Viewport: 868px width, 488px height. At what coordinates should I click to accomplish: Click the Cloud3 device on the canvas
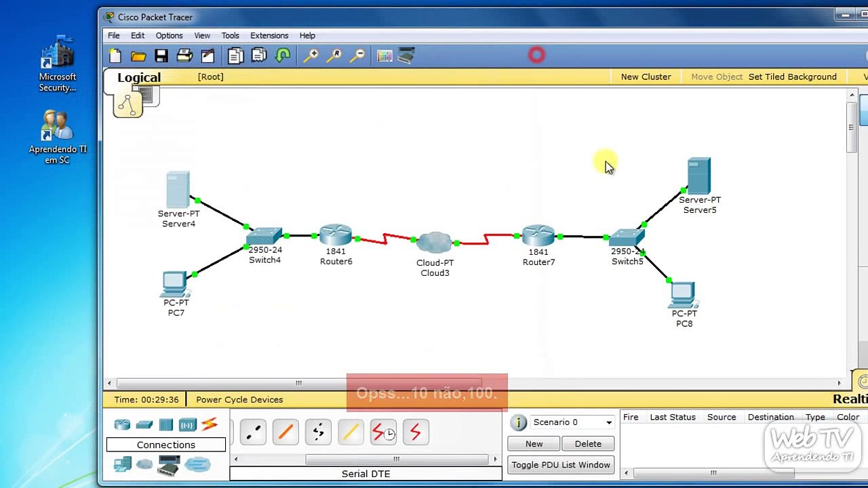434,242
